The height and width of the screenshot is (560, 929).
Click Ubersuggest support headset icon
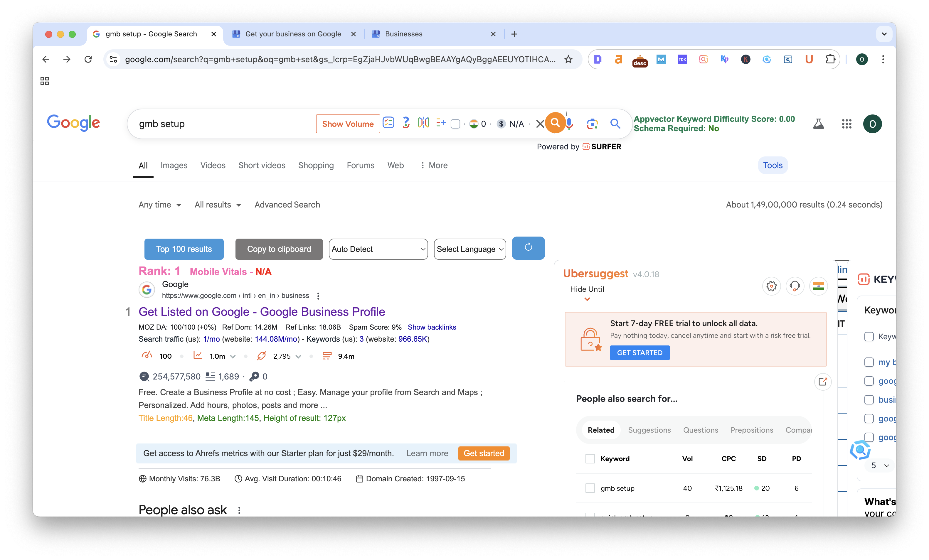pos(795,286)
